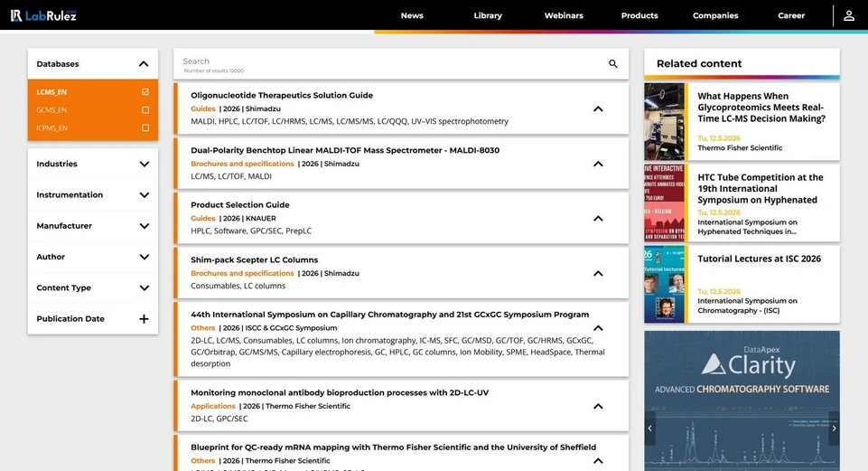Collapse the Databases filter section
This screenshot has width=868, height=471.
(x=144, y=63)
